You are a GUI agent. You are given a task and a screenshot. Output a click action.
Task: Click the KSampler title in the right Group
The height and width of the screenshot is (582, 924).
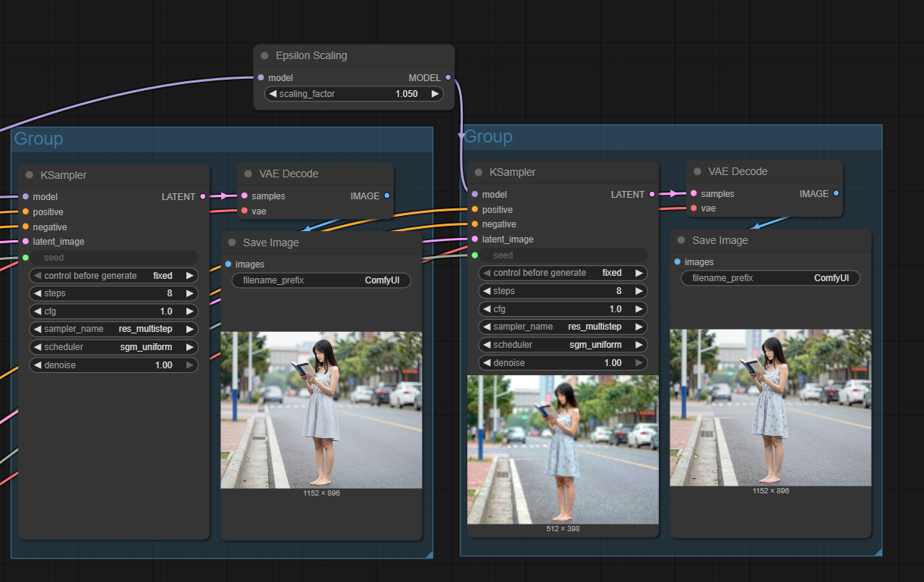[513, 172]
